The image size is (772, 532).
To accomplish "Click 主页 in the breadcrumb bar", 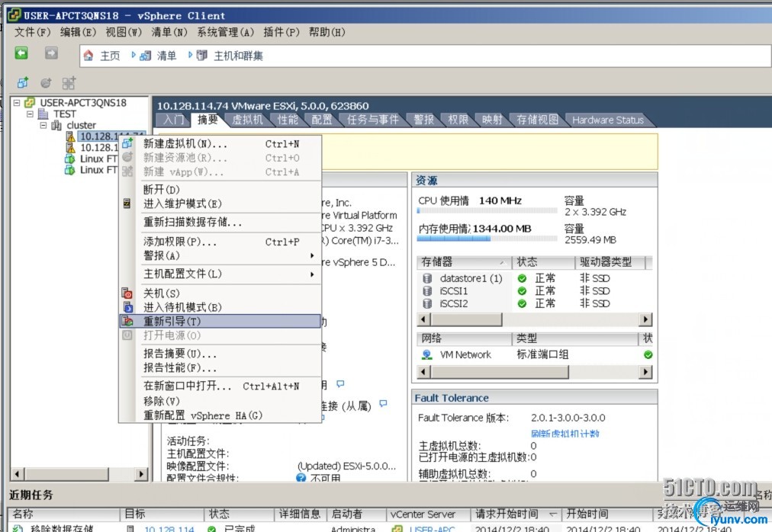I will pyautogui.click(x=110, y=56).
